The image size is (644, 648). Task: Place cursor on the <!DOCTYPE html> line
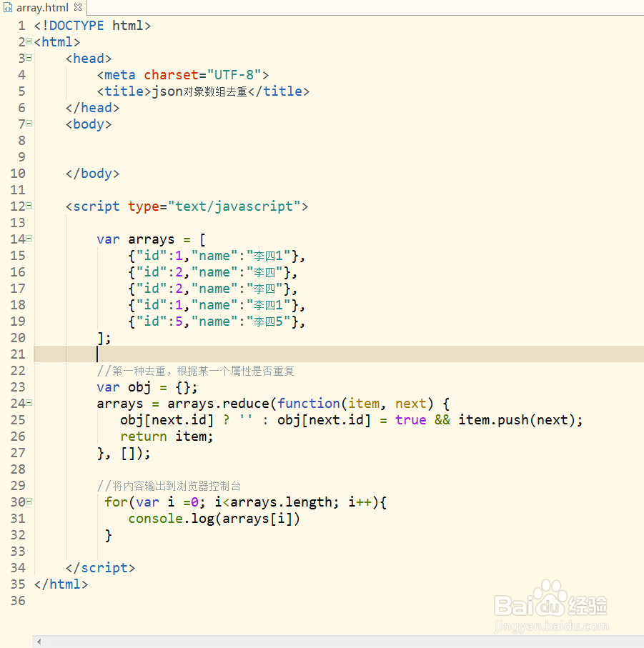[x=93, y=26]
